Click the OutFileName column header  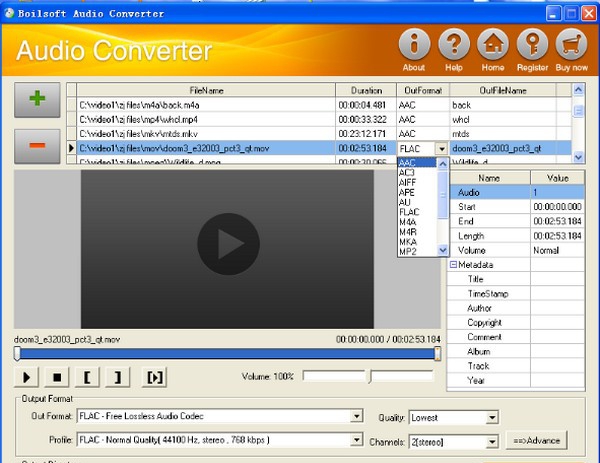[503, 90]
